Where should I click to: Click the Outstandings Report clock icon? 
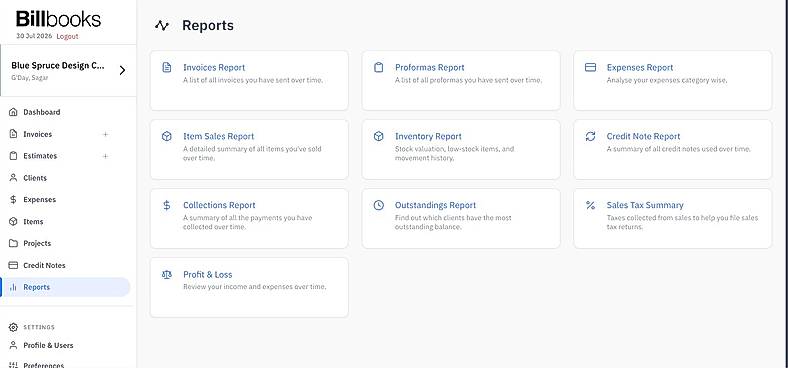378,205
